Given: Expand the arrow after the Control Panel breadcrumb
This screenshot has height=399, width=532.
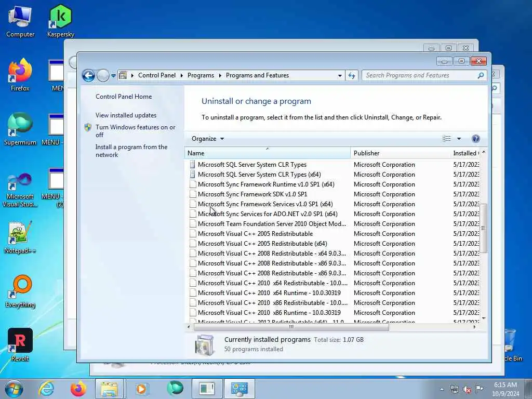Looking at the screenshot, I should (181, 75).
